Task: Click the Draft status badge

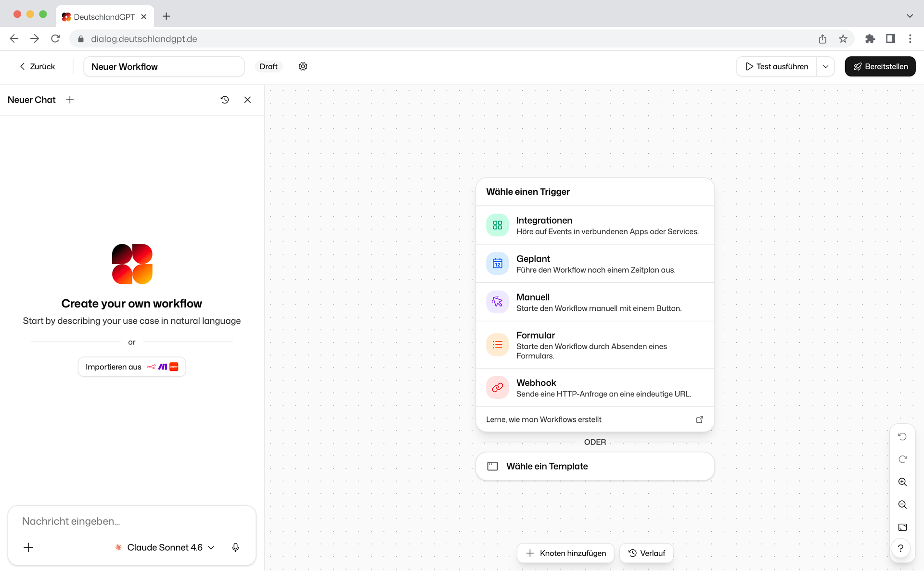Action: (x=269, y=66)
